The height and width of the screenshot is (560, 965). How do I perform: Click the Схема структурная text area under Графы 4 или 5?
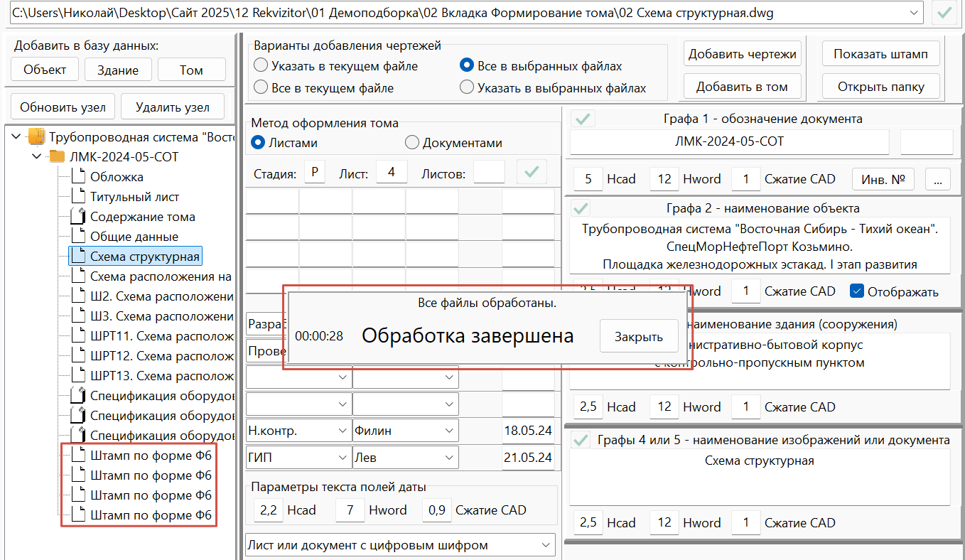point(760,478)
